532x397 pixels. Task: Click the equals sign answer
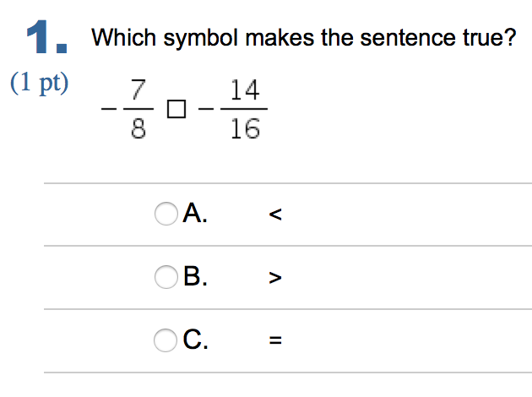click(274, 342)
